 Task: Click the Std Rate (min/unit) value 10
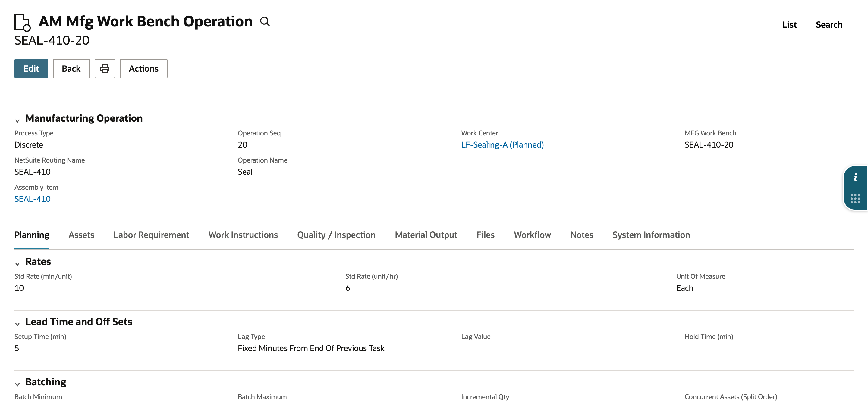coord(19,288)
